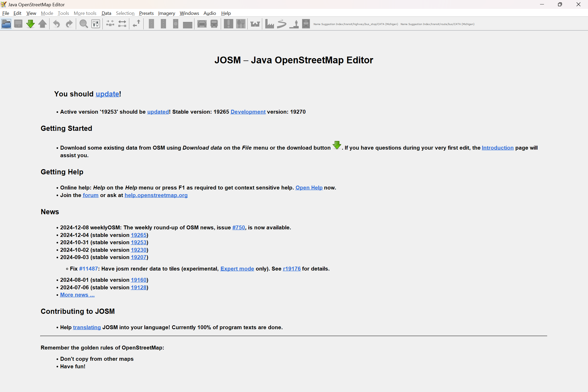Click the merge nodes toolbar icon

110,24
